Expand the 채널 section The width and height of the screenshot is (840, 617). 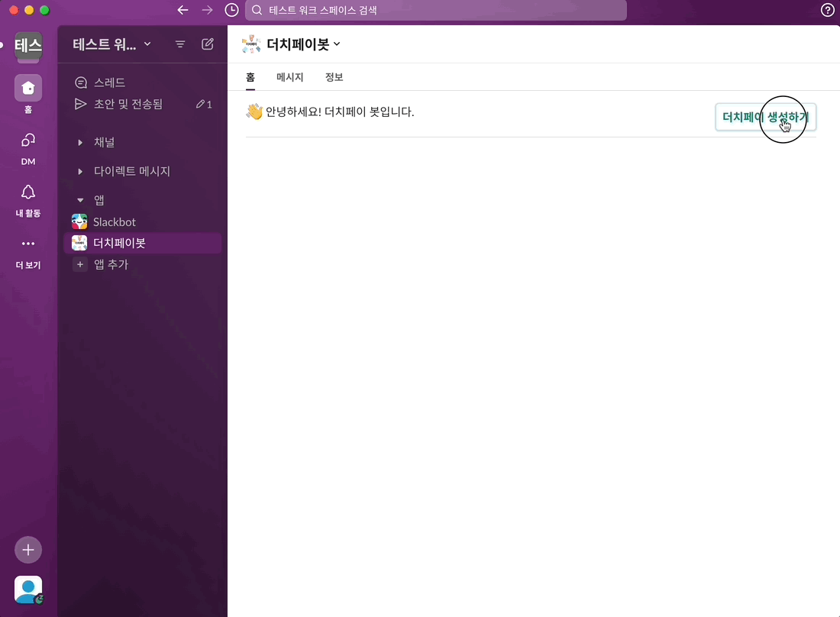pyautogui.click(x=80, y=143)
